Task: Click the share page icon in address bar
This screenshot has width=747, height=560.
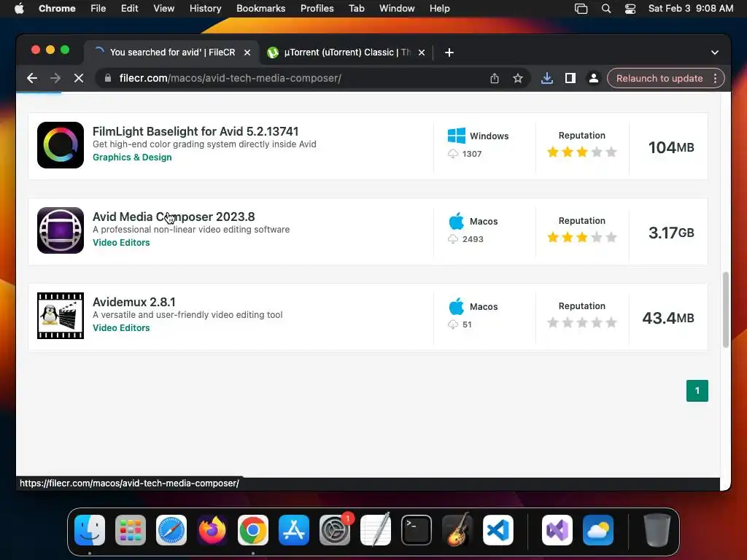Action: (x=495, y=78)
